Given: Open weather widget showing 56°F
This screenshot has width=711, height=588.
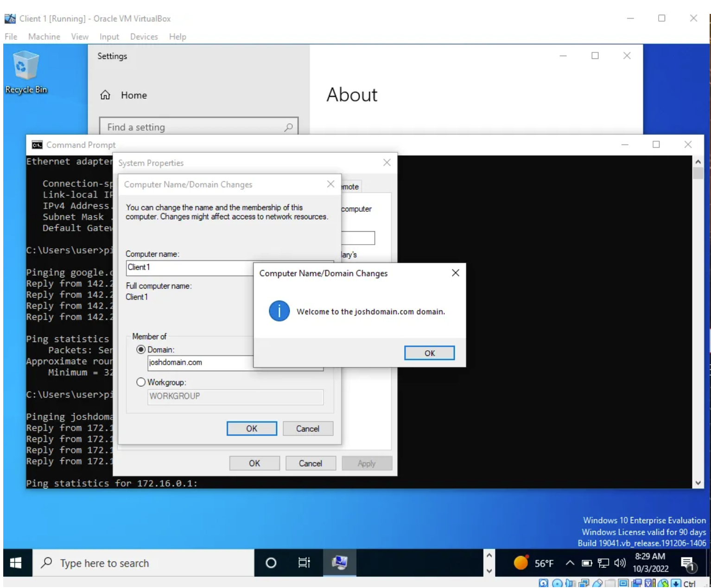Looking at the screenshot, I should (534, 563).
